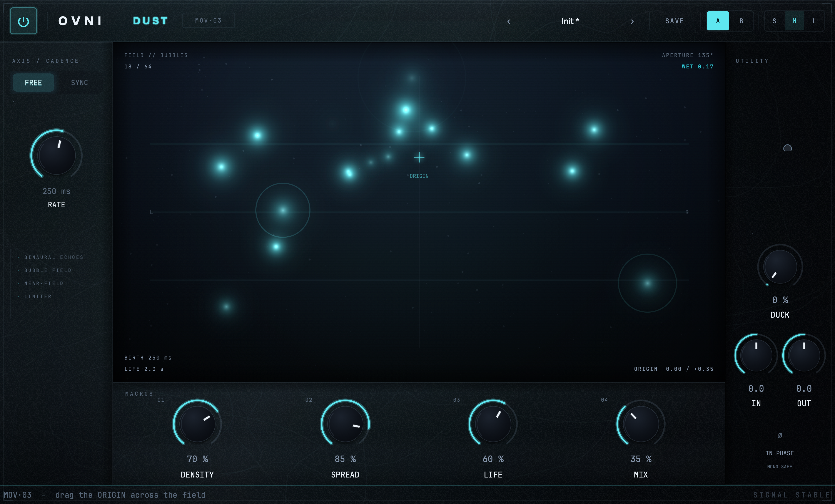Click the ringed bubble left of center
The width and height of the screenshot is (835, 504).
click(x=283, y=211)
